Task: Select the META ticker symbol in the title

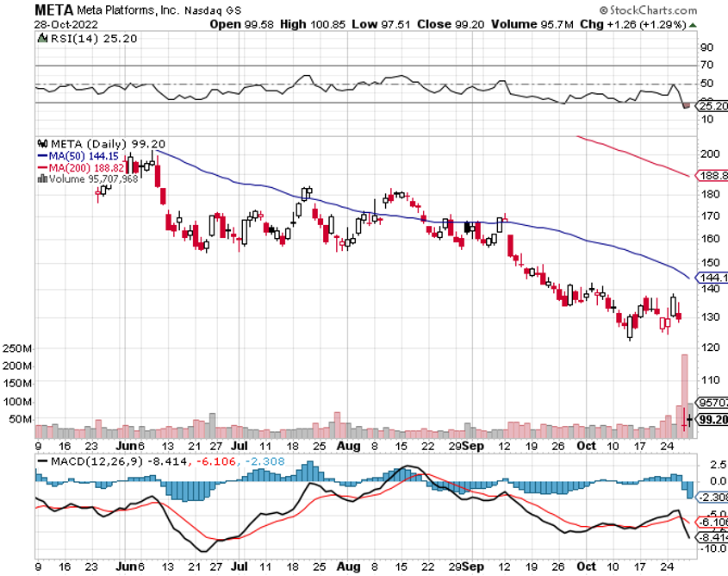Action: (54, 9)
